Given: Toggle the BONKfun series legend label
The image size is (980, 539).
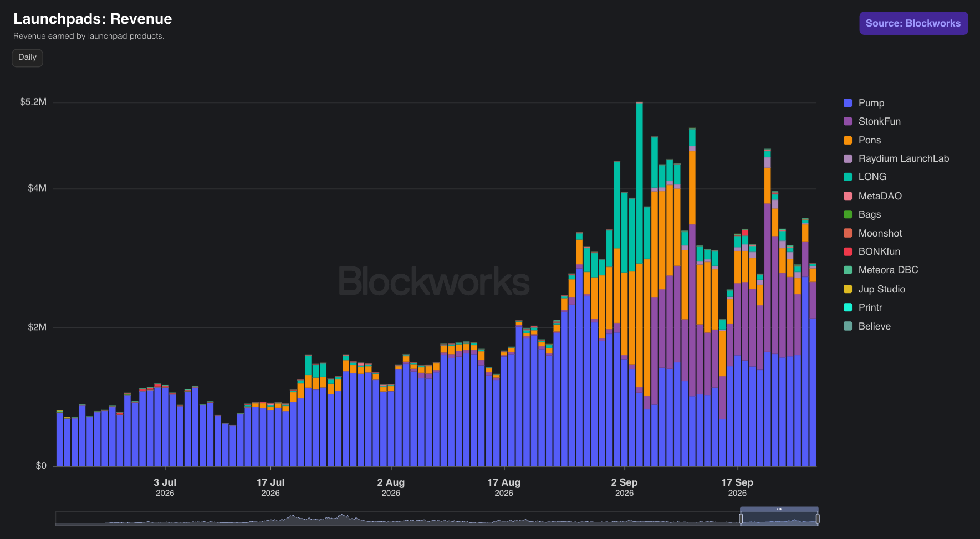Looking at the screenshot, I should coord(879,251).
